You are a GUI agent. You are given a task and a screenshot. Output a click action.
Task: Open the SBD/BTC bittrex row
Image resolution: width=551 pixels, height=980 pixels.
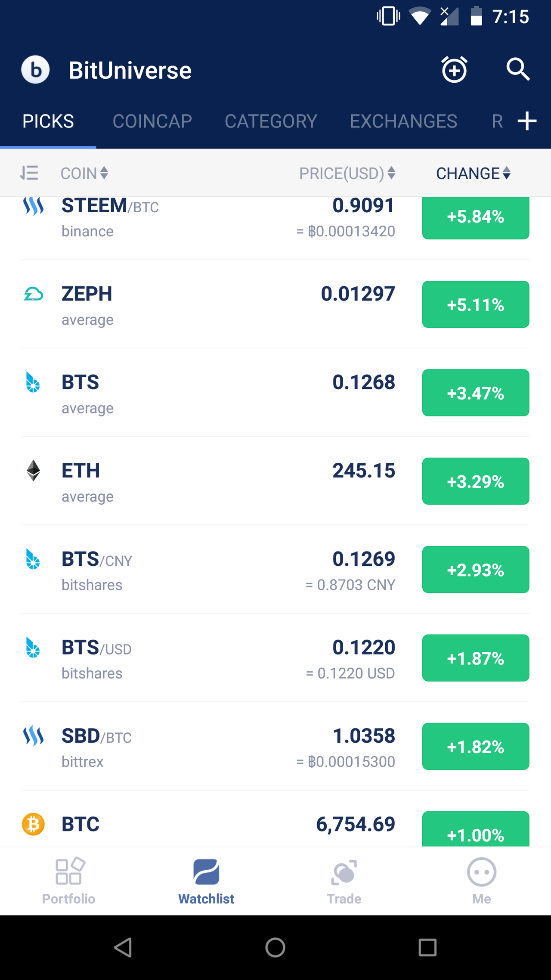(x=275, y=746)
